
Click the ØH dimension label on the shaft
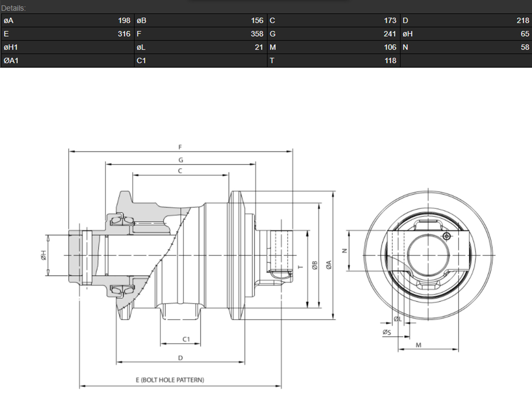coord(44,255)
